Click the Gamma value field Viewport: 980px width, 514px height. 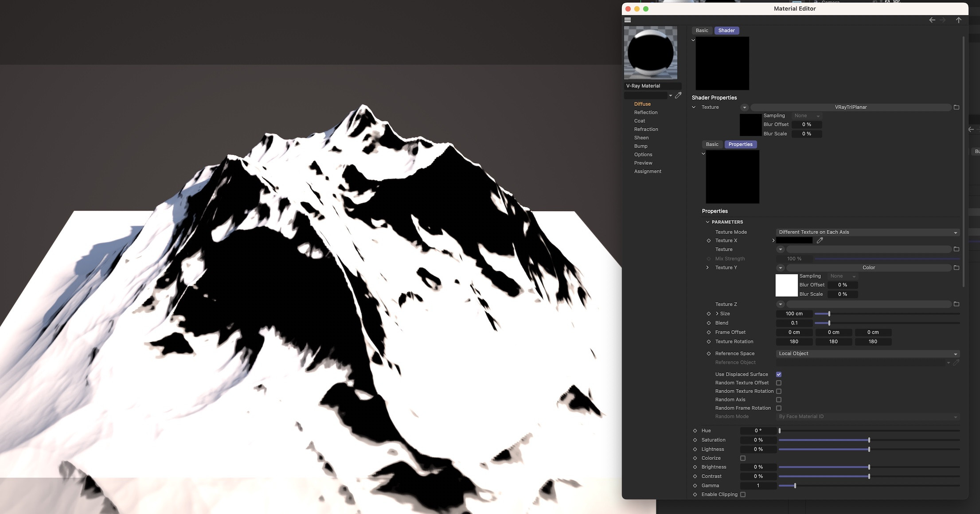pos(758,486)
